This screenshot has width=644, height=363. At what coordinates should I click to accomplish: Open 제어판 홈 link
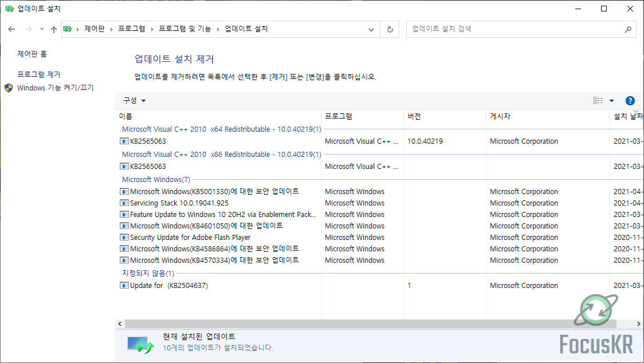pos(32,54)
